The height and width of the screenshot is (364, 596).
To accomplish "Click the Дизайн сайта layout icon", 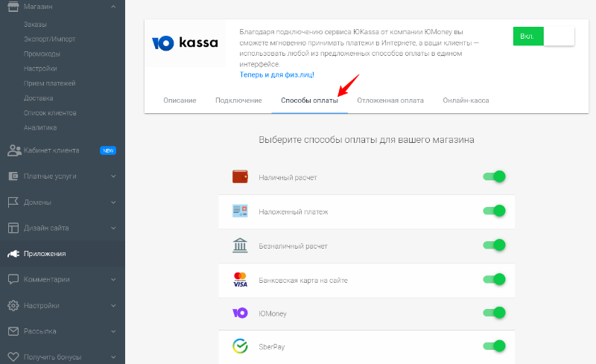I will click(13, 228).
